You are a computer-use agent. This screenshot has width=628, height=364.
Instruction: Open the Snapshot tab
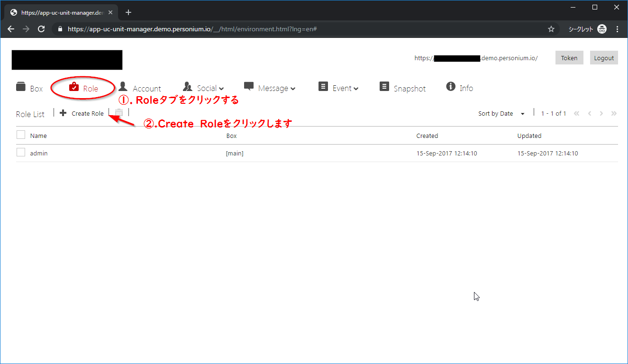tap(403, 88)
